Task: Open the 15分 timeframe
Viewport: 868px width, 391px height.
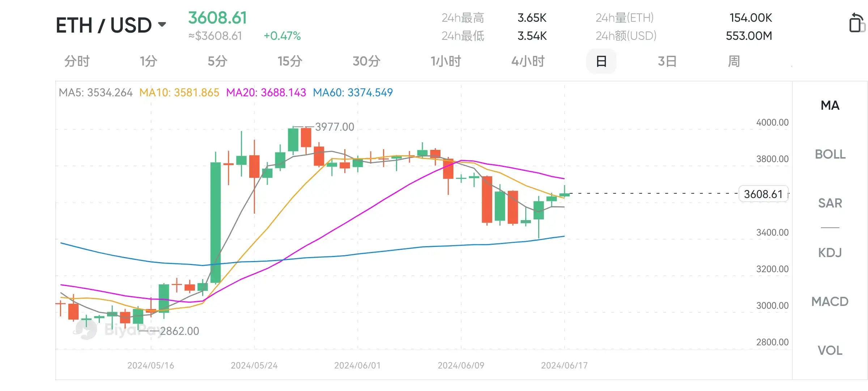Action: [x=290, y=62]
